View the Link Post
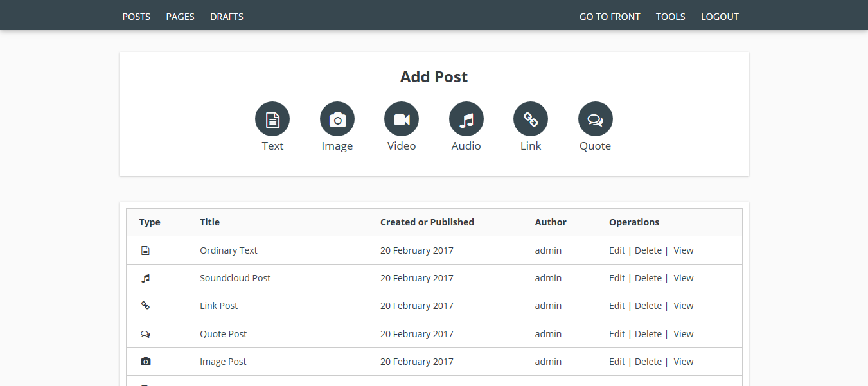868x386 pixels. (683, 306)
